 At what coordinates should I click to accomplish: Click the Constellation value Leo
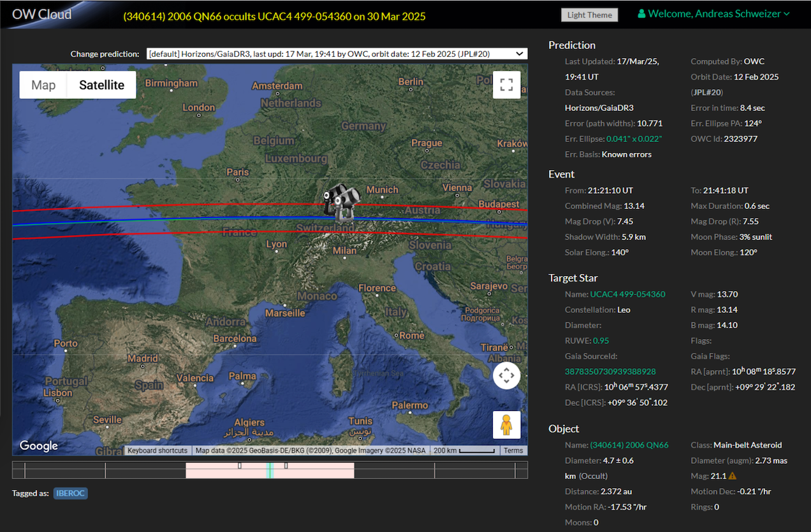click(x=624, y=310)
